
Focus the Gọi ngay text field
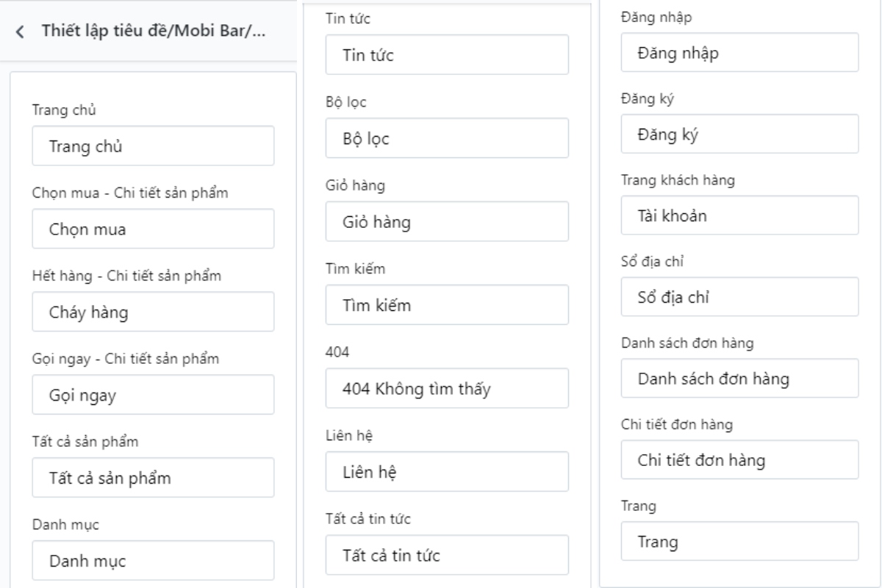tap(153, 395)
